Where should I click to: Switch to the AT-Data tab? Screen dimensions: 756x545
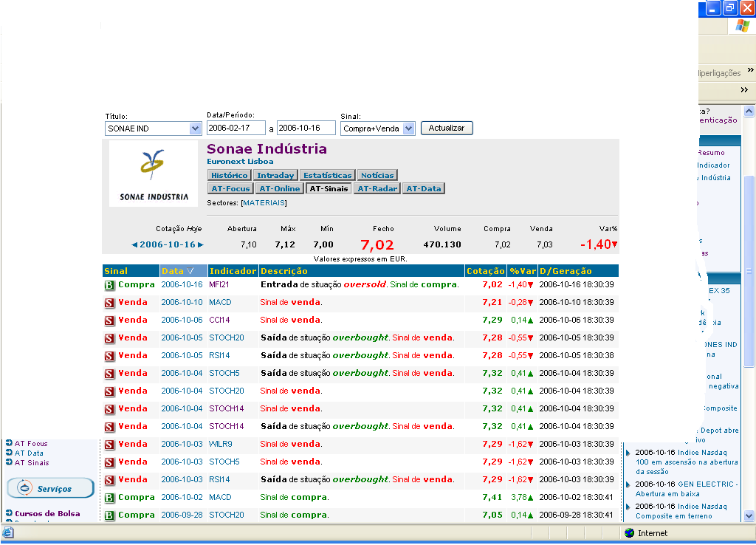(x=423, y=188)
